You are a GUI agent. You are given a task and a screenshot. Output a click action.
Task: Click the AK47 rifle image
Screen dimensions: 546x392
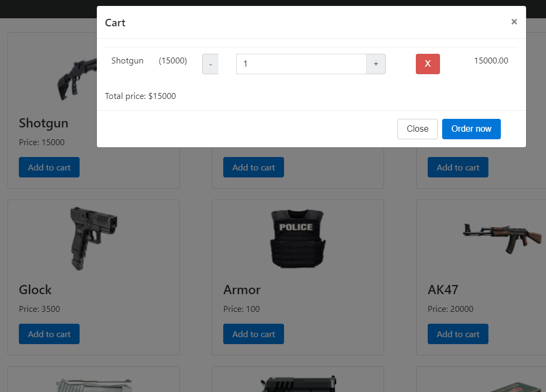pyautogui.click(x=502, y=238)
